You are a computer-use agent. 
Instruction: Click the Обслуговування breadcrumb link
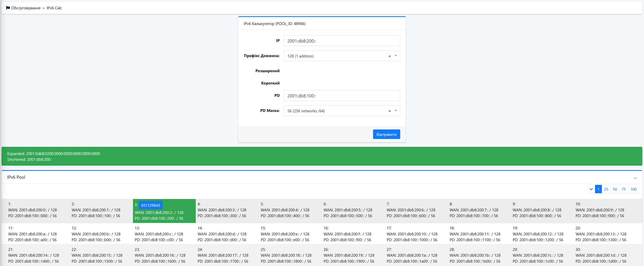click(x=26, y=8)
